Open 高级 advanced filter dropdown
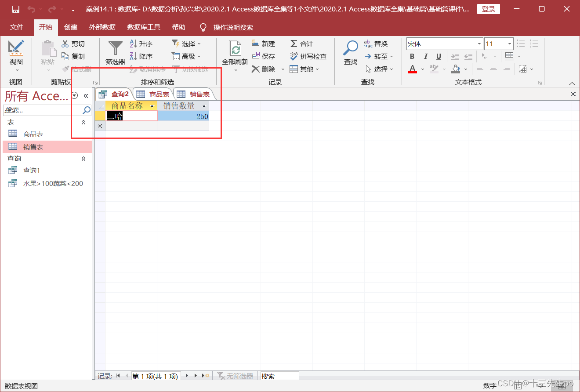This screenshot has height=392, width=580. (186, 56)
